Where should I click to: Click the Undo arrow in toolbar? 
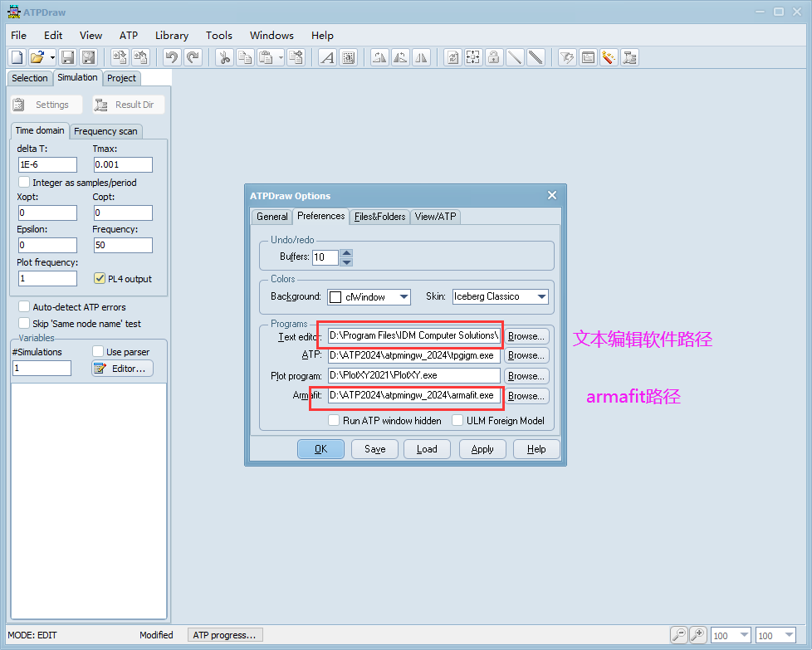coord(172,57)
